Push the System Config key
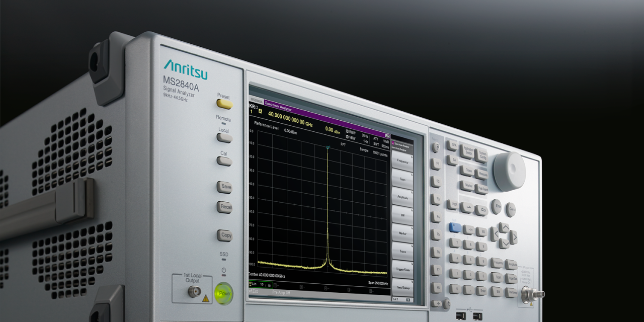Viewport: 644px width, 322px height. [481, 155]
